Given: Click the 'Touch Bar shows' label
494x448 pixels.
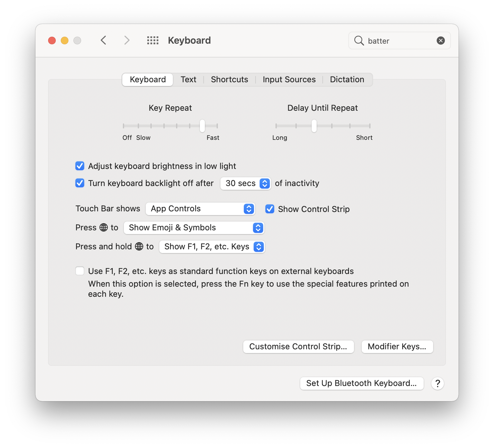Looking at the screenshot, I should coord(108,208).
